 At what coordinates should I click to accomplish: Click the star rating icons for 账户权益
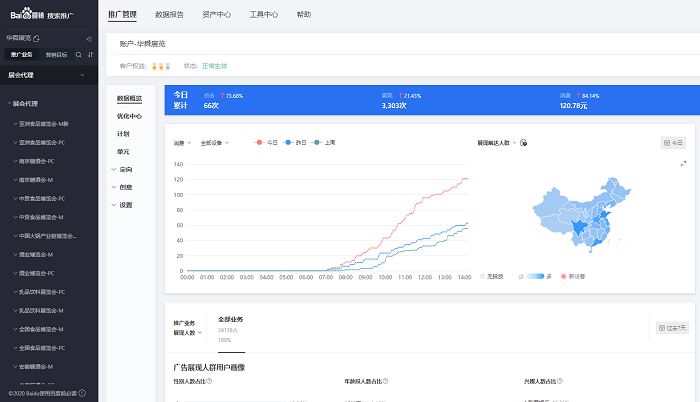tap(161, 66)
